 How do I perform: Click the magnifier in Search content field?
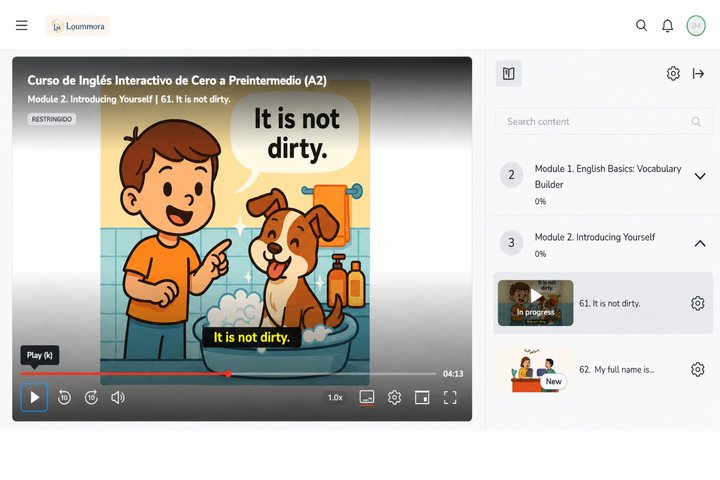click(696, 121)
